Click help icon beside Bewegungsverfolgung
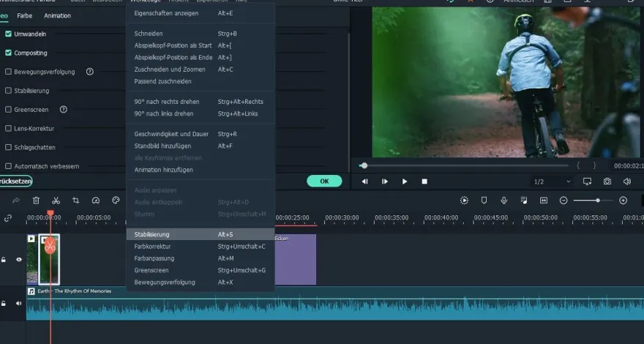This screenshot has width=644, height=344. tap(89, 72)
